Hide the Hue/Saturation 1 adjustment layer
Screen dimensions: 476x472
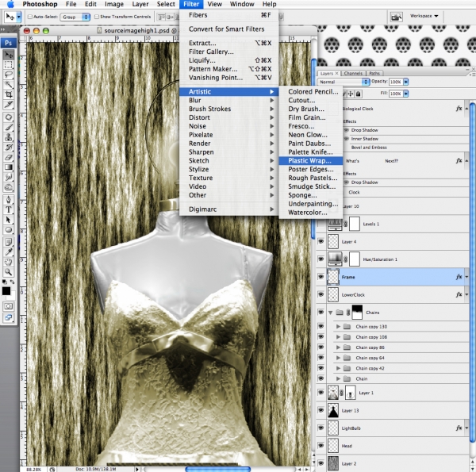(321, 259)
